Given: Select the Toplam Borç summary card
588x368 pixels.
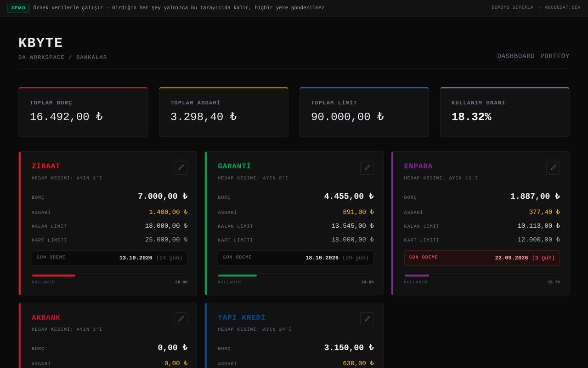Looking at the screenshot, I should click(x=83, y=112).
